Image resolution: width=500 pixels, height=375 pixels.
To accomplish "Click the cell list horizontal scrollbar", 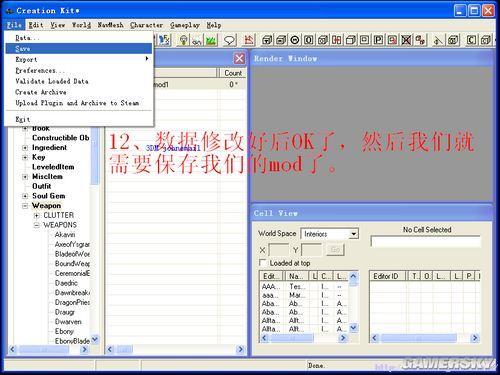I will point(303,338).
